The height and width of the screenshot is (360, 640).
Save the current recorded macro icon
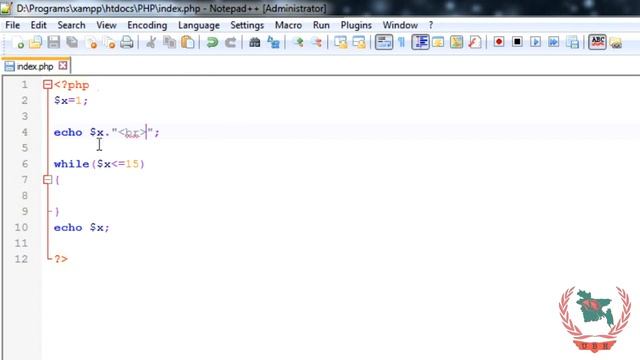point(573,42)
